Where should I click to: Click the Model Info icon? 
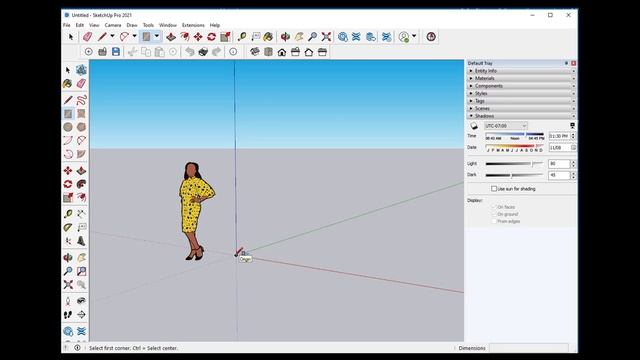click(233, 52)
